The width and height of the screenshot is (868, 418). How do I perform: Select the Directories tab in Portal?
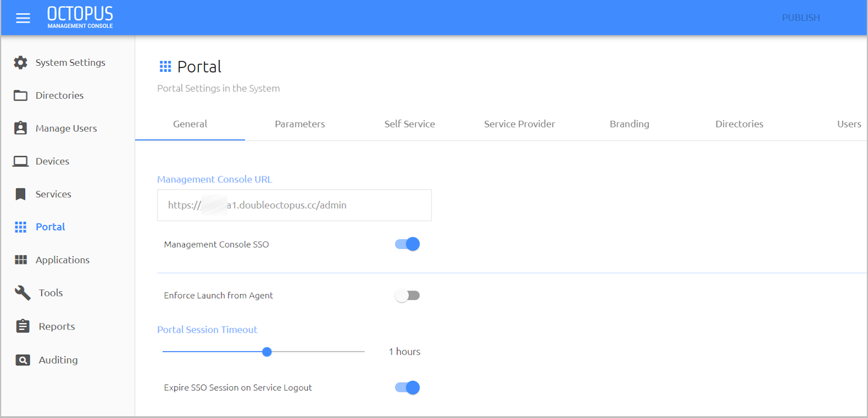click(x=739, y=124)
